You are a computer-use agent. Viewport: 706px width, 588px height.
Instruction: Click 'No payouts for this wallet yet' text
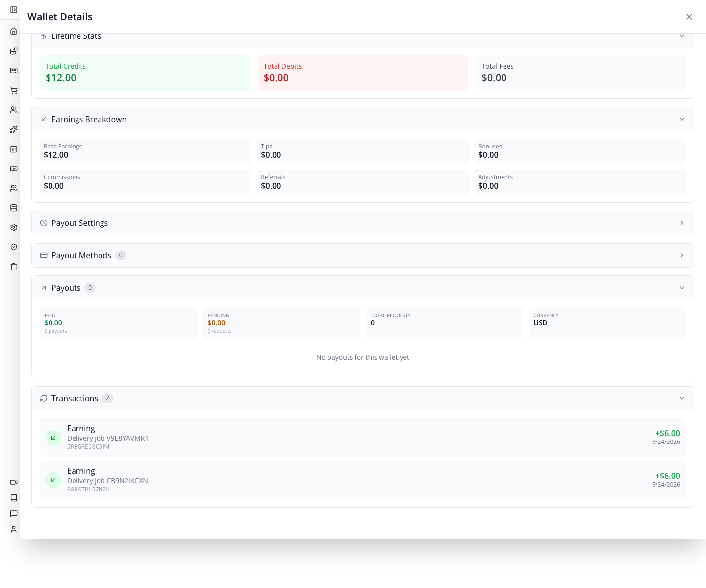coord(363,357)
